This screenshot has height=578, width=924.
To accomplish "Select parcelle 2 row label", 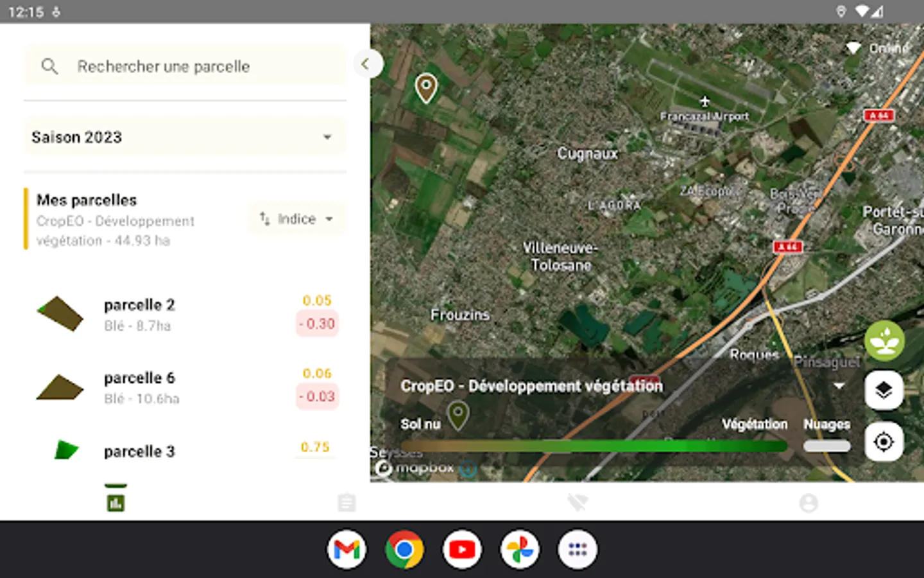I will (x=139, y=304).
